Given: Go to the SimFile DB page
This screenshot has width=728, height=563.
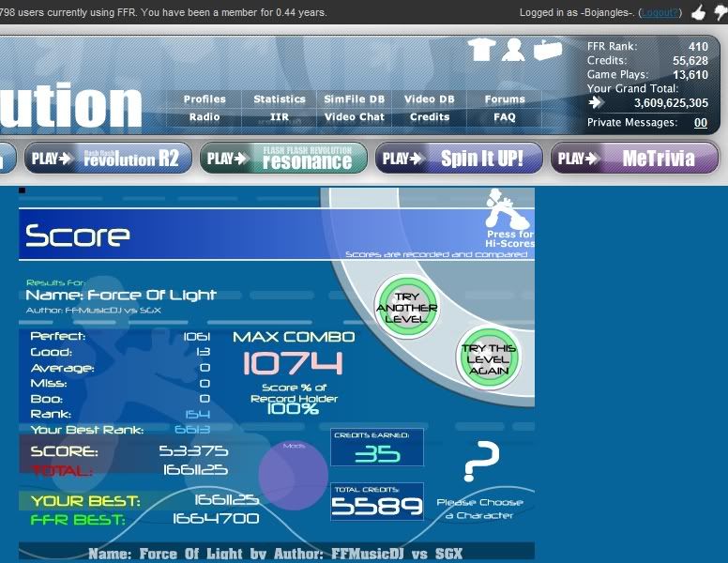Looking at the screenshot, I should (355, 99).
